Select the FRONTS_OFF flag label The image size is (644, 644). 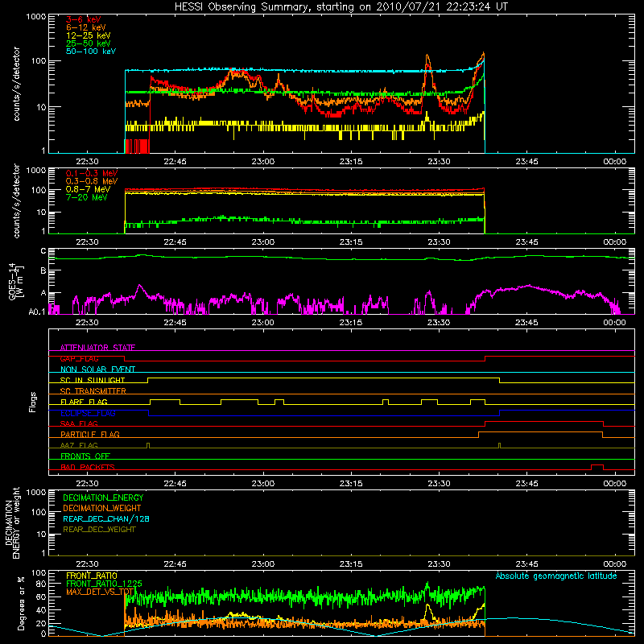pyautogui.click(x=85, y=456)
